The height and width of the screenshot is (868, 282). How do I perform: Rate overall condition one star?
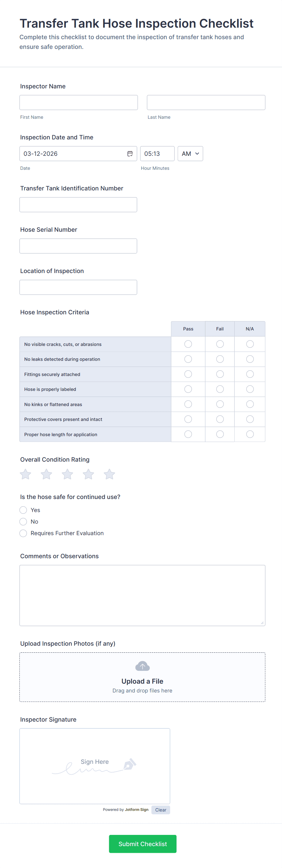[25, 474]
